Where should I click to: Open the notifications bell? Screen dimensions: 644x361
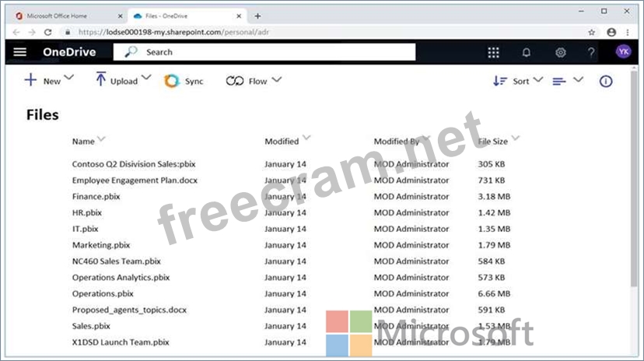[526, 53]
